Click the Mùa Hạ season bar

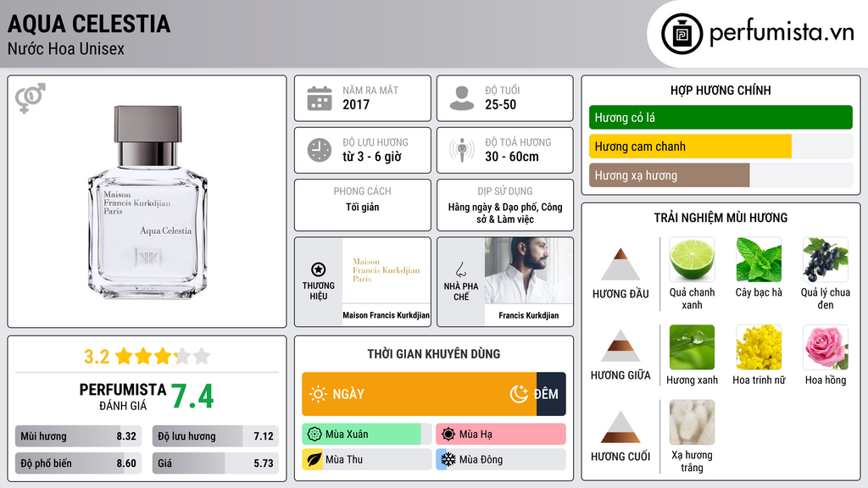(x=500, y=435)
